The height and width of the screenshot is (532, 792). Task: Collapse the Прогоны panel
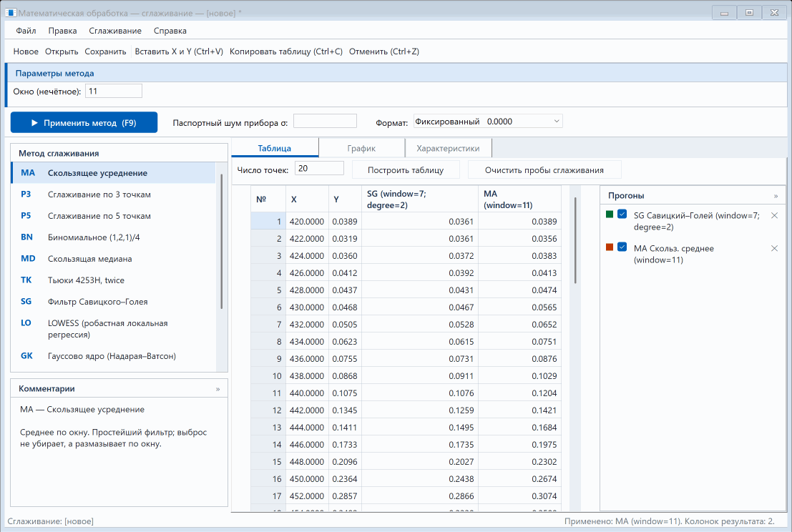tap(776, 196)
